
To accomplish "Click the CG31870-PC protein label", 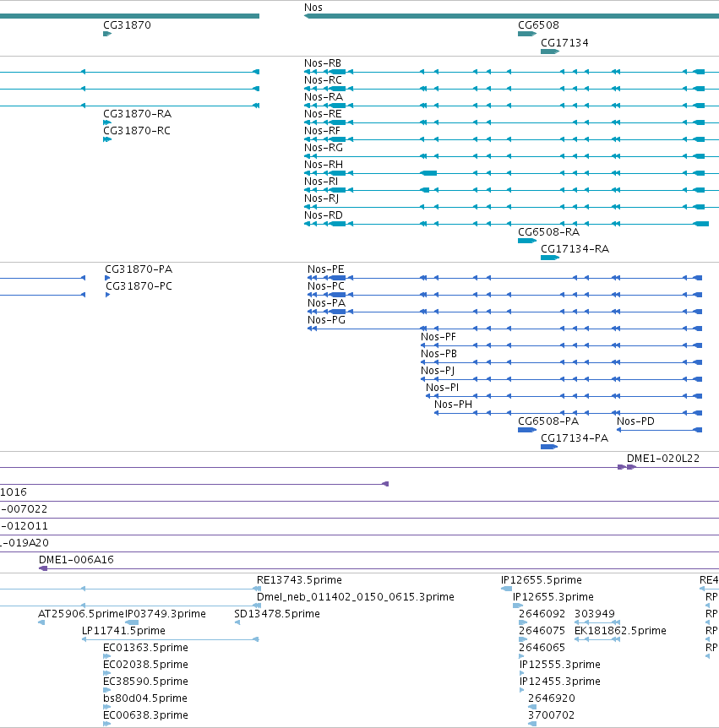I will 139,286.
